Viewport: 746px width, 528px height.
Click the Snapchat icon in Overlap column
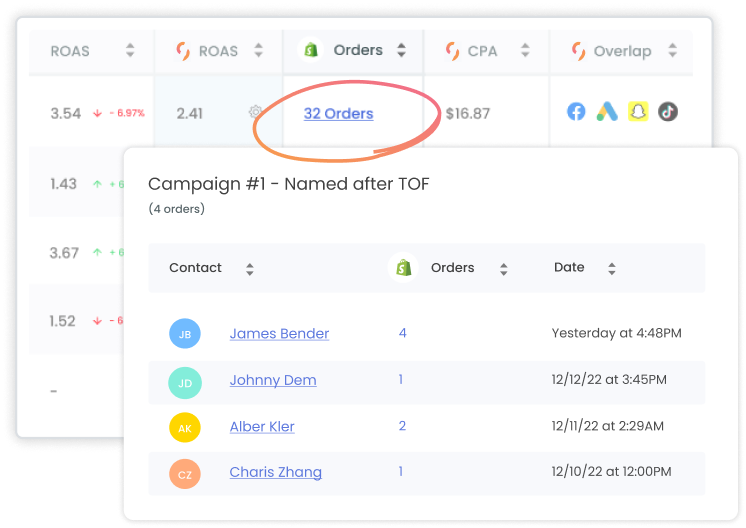(638, 112)
